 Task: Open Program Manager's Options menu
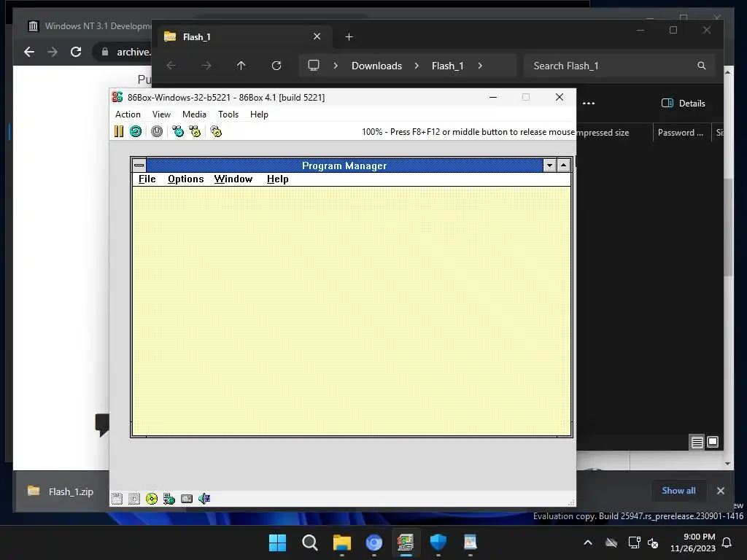(x=186, y=179)
